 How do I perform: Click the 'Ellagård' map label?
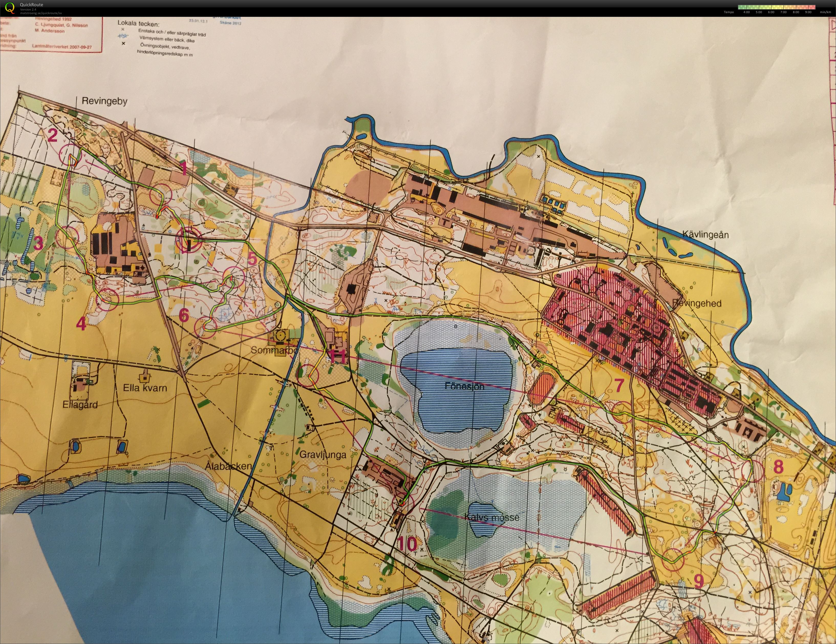point(80,405)
